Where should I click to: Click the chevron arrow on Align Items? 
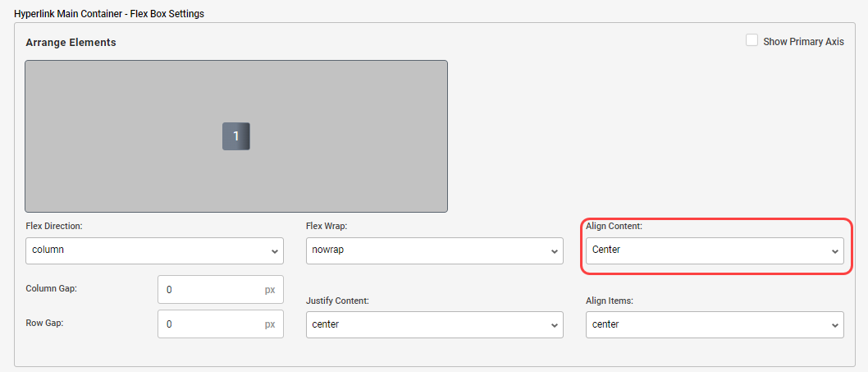pos(834,325)
